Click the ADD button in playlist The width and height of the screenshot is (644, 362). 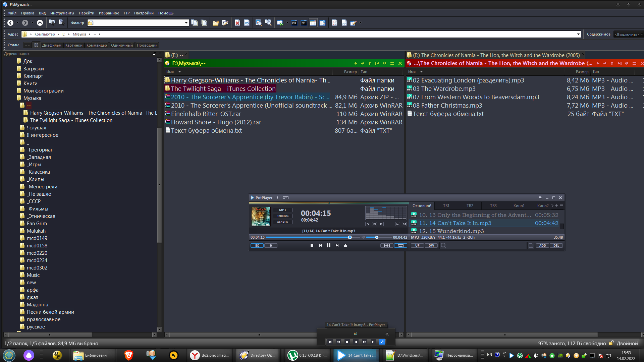542,245
